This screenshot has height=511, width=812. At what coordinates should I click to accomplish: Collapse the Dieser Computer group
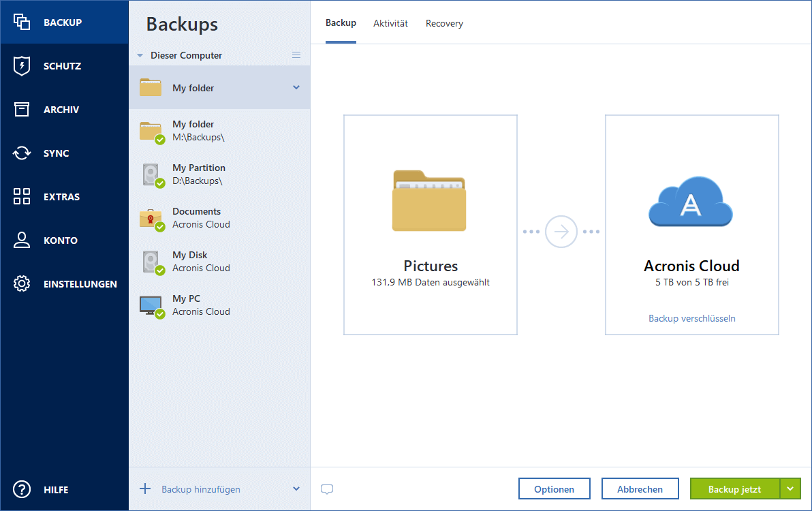click(141, 55)
